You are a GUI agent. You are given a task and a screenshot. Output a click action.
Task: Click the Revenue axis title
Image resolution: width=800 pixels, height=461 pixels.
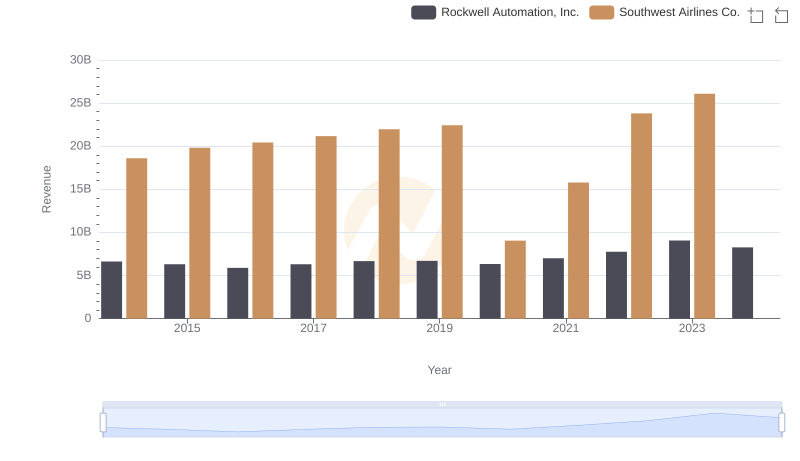(46, 189)
